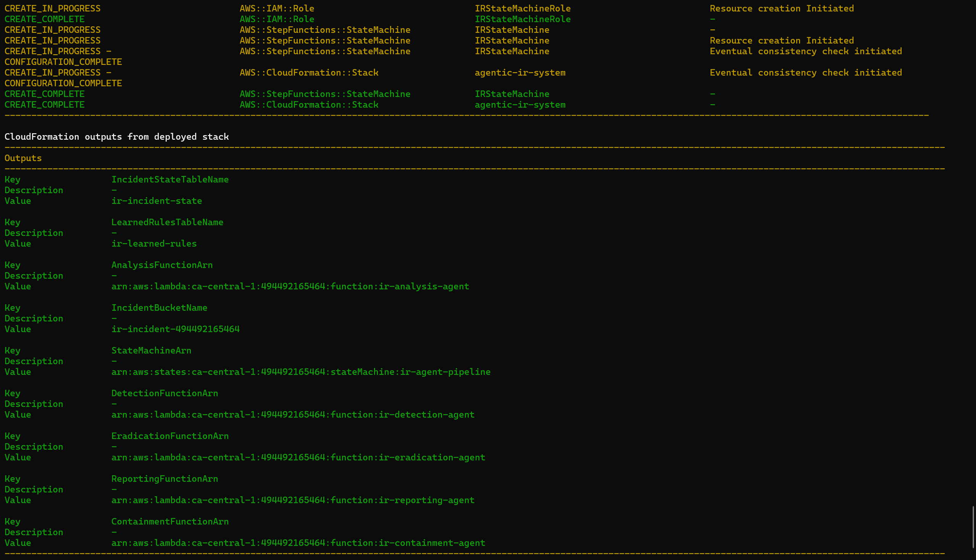Click 'Eventual consistency check initiated' in IRStateMachine row
This screenshot has width=976, height=560.
coord(806,51)
